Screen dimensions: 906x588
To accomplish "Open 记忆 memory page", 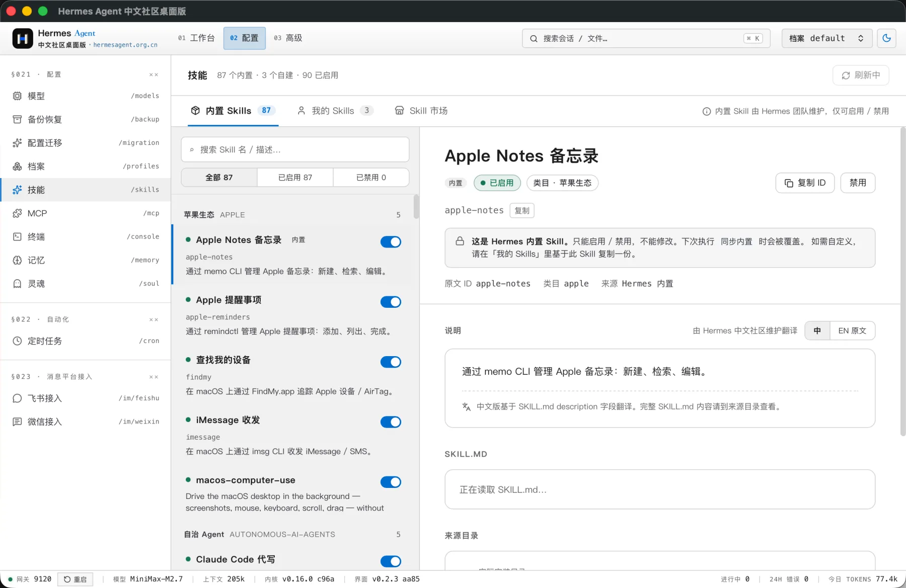I will pos(86,260).
